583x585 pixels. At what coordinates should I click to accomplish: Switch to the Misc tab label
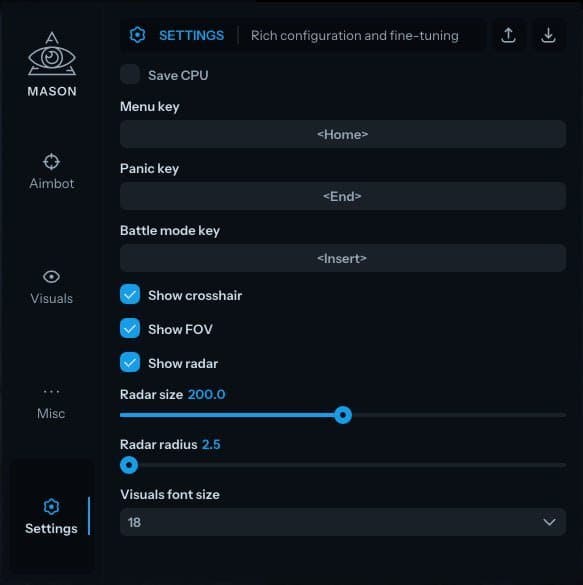coord(51,414)
